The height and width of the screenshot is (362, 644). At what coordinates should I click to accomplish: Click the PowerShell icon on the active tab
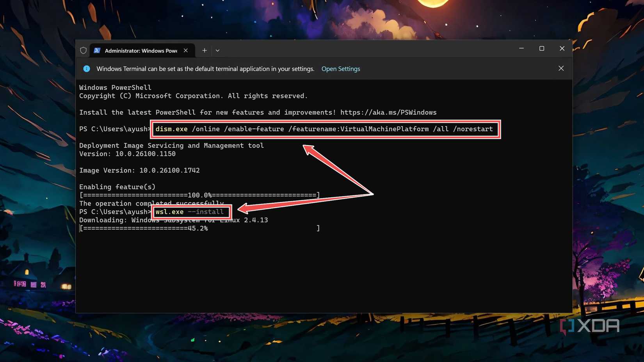(97, 50)
